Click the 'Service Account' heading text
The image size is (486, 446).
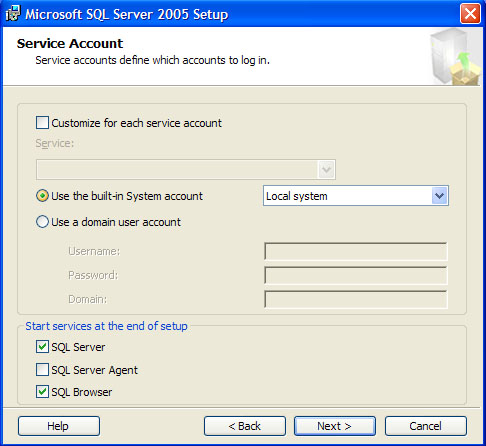click(70, 44)
